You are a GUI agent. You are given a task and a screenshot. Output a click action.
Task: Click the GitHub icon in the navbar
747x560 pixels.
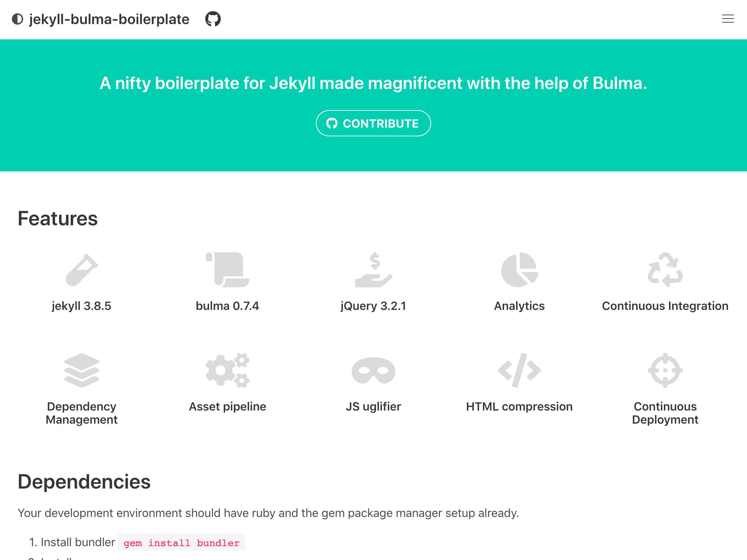click(213, 19)
